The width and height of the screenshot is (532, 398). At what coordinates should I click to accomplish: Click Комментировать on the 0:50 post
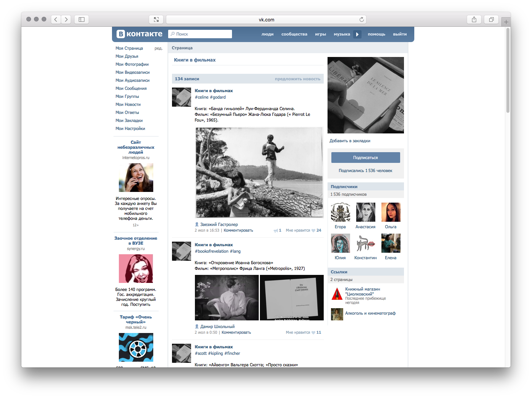pos(236,333)
